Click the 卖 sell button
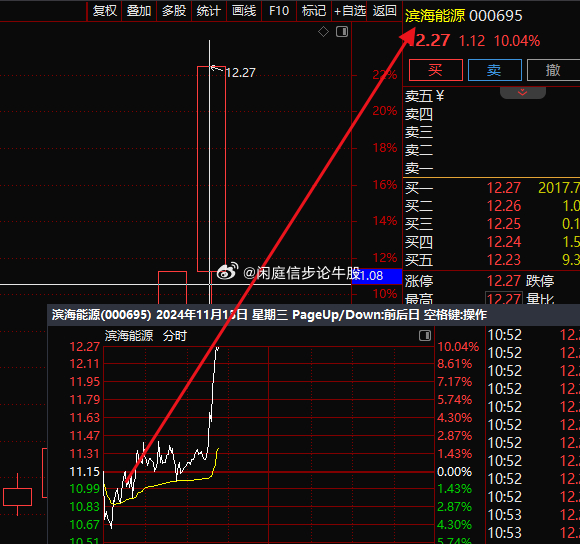This screenshot has width=580, height=544. click(495, 70)
